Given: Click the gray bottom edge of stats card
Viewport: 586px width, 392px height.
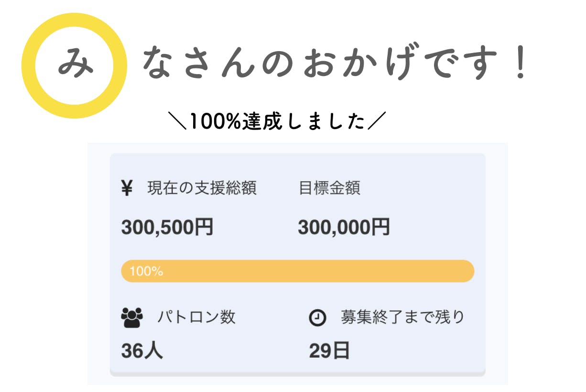Looking at the screenshot, I should coord(297,374).
